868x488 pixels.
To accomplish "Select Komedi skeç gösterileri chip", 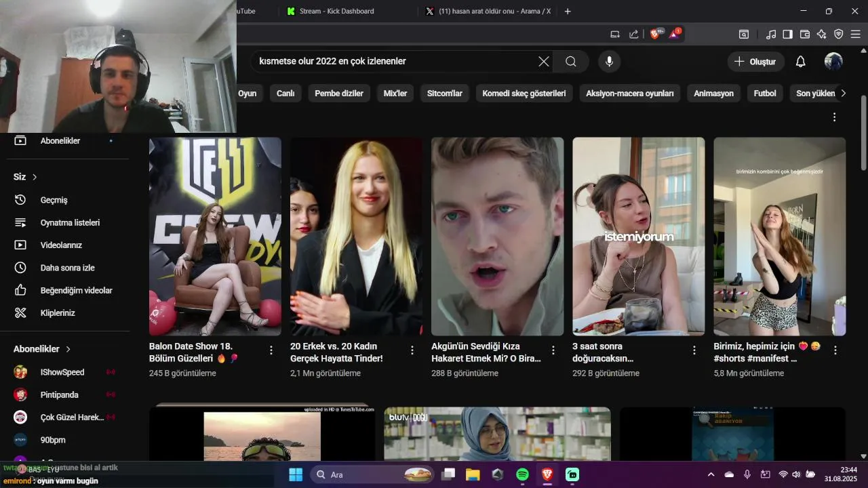I will point(524,94).
